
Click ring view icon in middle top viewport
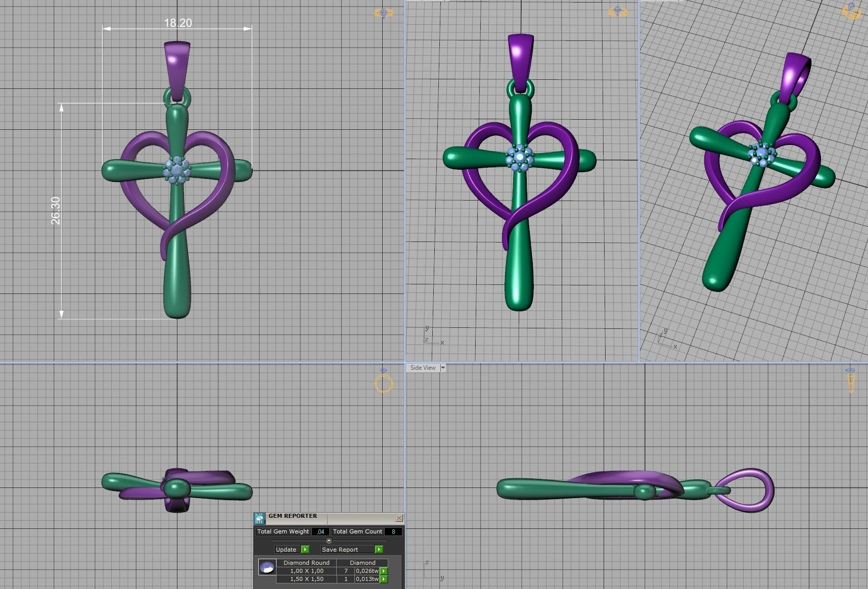point(618,11)
